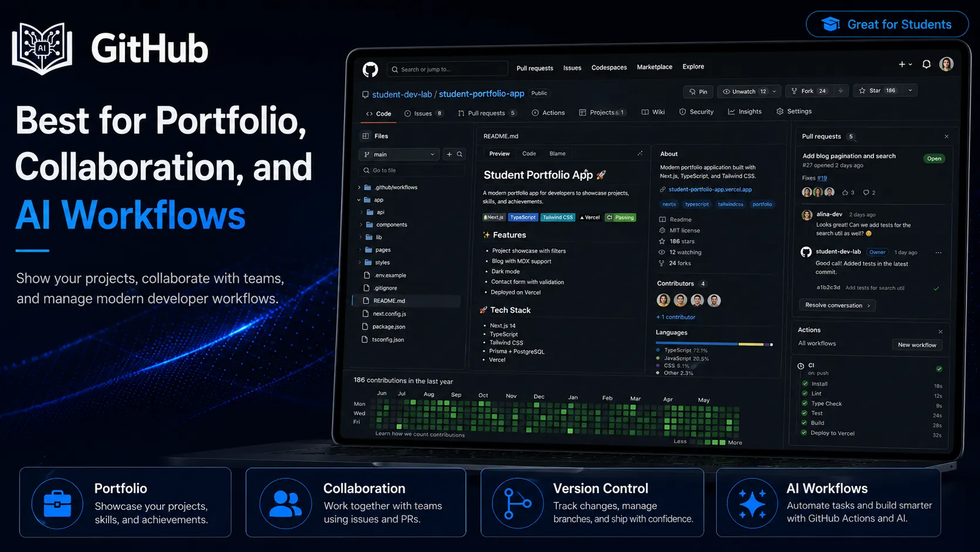The height and width of the screenshot is (552, 980).
Task: Click Codespaces in top navigation
Action: click(x=609, y=67)
